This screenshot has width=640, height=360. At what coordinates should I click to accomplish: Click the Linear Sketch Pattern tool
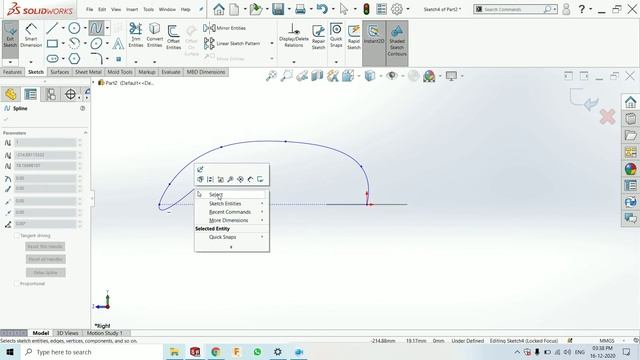pyautogui.click(x=232, y=43)
